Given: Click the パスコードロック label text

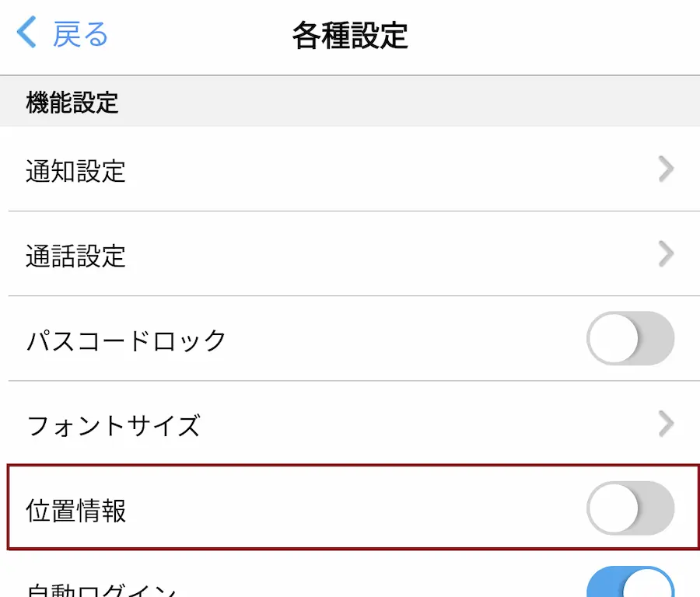Looking at the screenshot, I should (x=126, y=341).
